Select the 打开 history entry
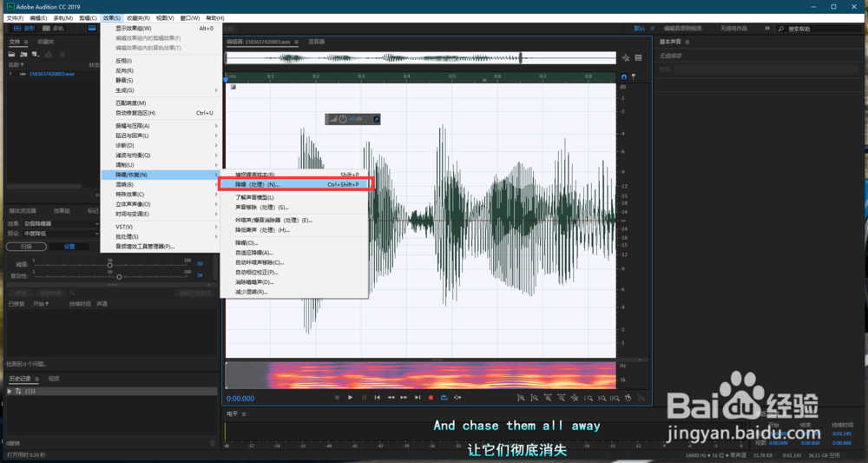Screen dimensions: 868x463 111,391
